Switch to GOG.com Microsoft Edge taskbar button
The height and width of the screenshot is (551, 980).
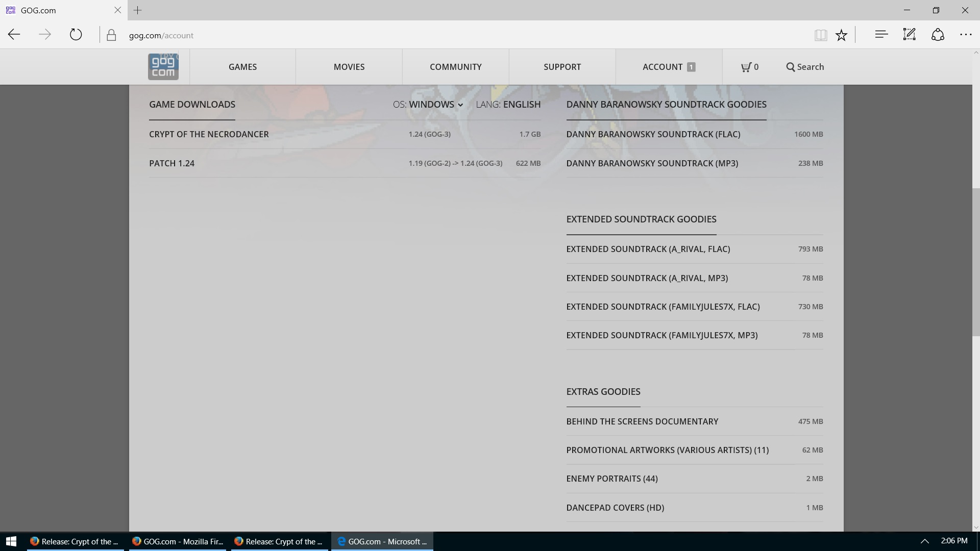pos(382,541)
